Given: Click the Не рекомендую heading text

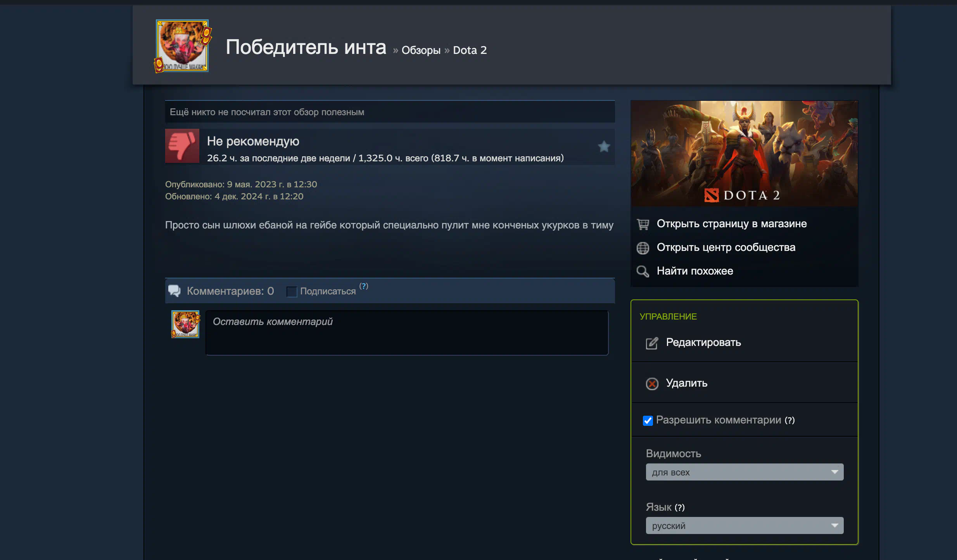Looking at the screenshot, I should (253, 141).
